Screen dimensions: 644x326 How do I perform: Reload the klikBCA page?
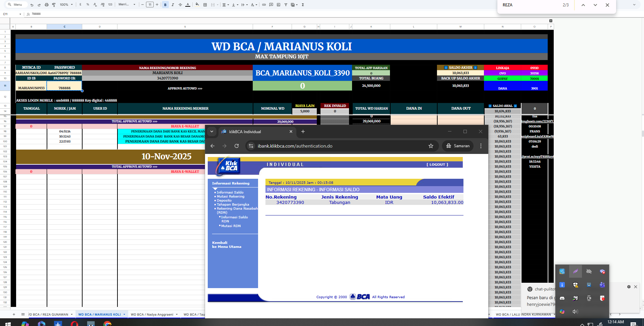pyautogui.click(x=237, y=146)
